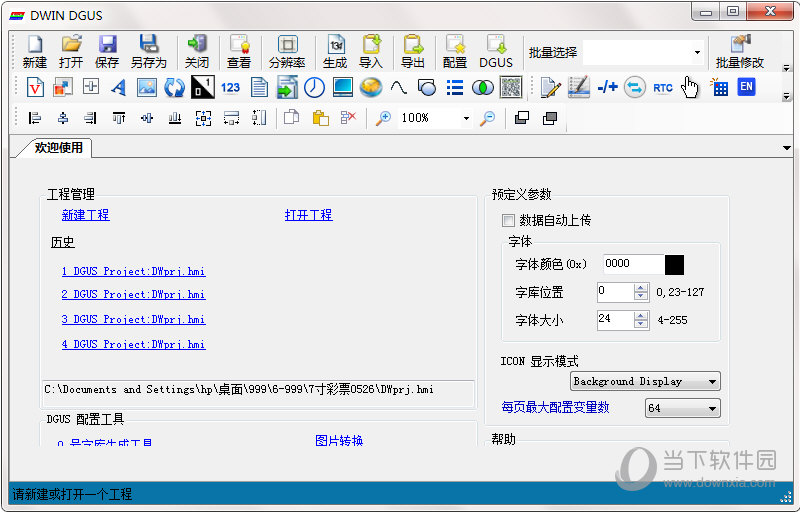Click the 字体颜色 0000 input field
Viewport: 800px width, 512px height.
634,264
